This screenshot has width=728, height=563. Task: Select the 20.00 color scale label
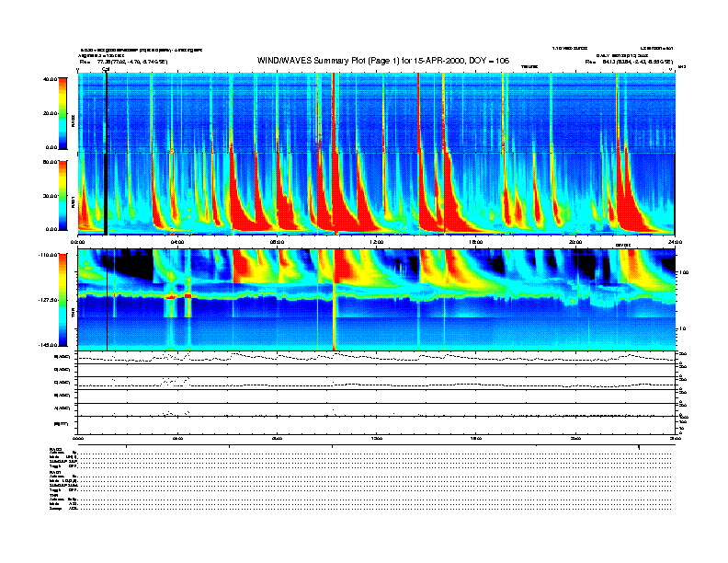coord(50,113)
